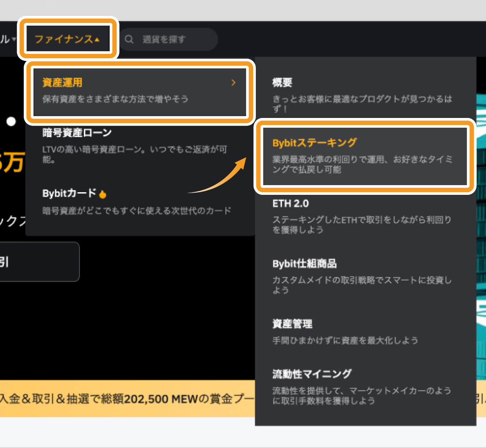Click the 暗号資産がどこでもすぐに使える description text
This screenshot has height=448, width=486.
point(137,210)
